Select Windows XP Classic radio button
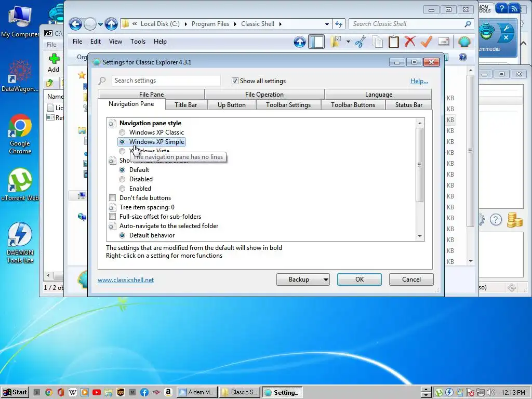532x399 pixels. (122, 132)
